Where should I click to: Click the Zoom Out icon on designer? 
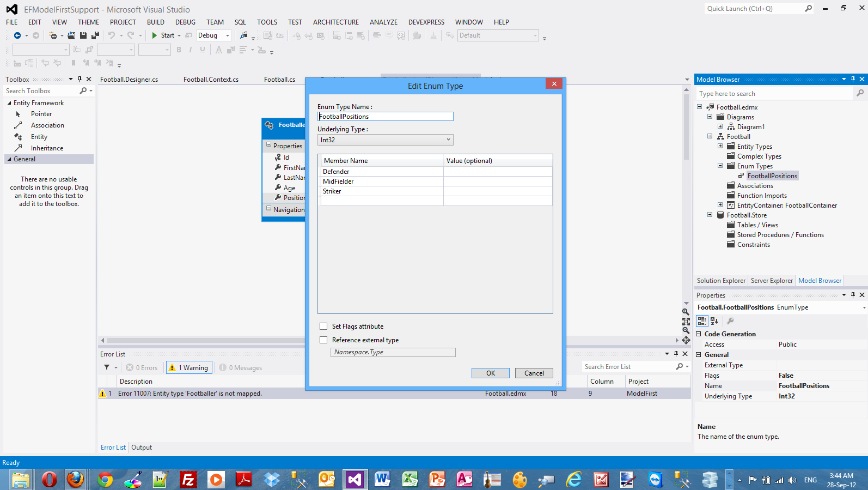686,331
